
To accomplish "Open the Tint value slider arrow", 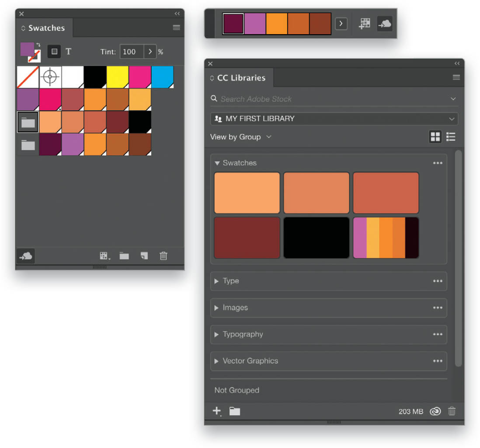I will coord(150,52).
